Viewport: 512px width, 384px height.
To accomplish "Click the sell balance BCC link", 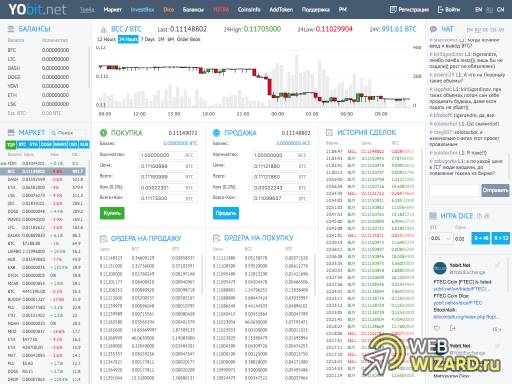I will (x=293, y=143).
